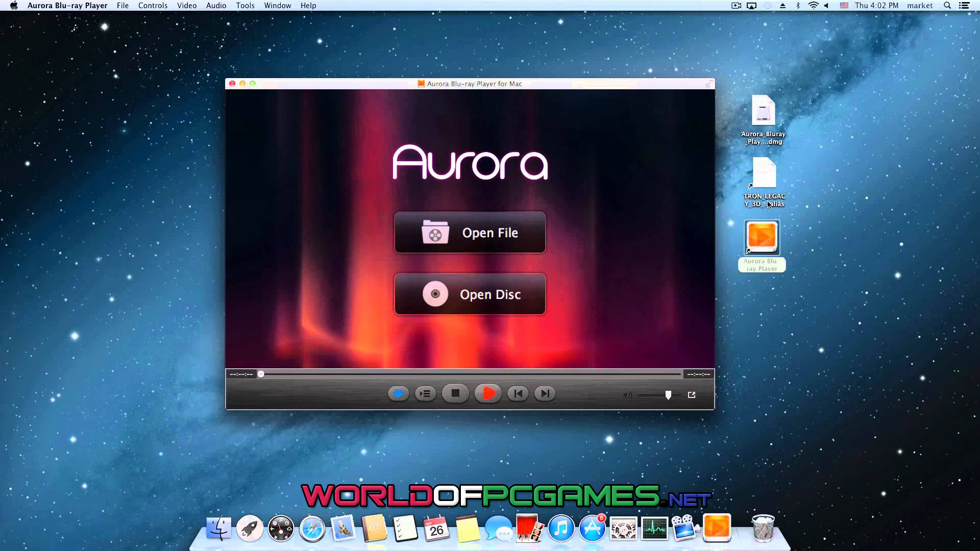Launch iTunes from the dock
The image size is (980, 551).
tap(561, 528)
